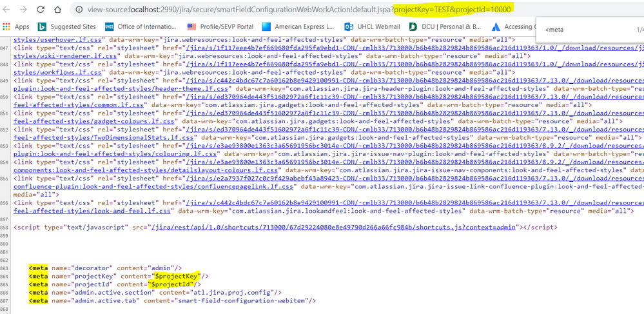This screenshot has width=644, height=314.
Task: Go back with the browser back arrow
Action: [7, 10]
